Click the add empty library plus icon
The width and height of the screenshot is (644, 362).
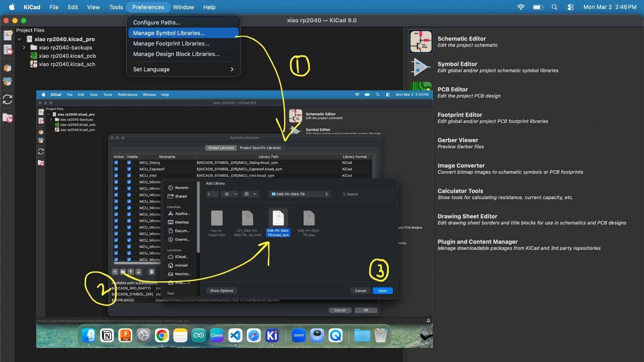[x=115, y=272]
